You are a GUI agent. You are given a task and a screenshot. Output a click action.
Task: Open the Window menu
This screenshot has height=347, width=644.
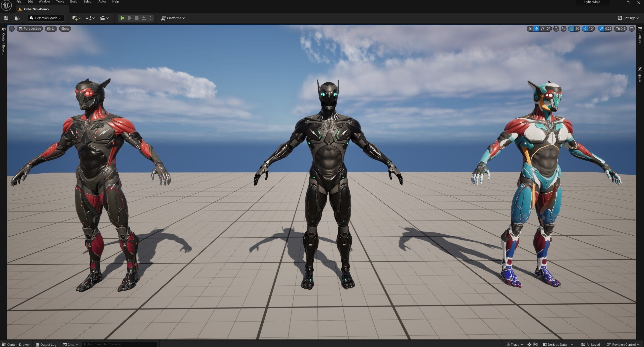(x=44, y=2)
